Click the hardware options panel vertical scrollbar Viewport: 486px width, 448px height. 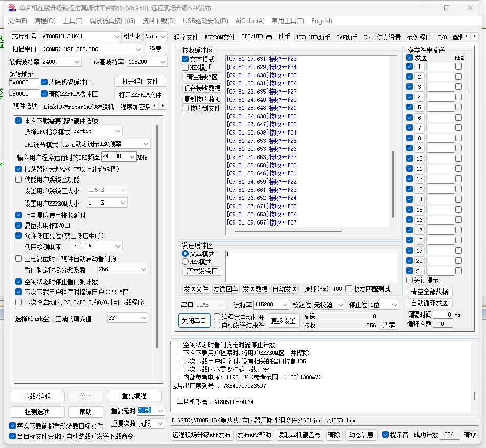(157, 236)
